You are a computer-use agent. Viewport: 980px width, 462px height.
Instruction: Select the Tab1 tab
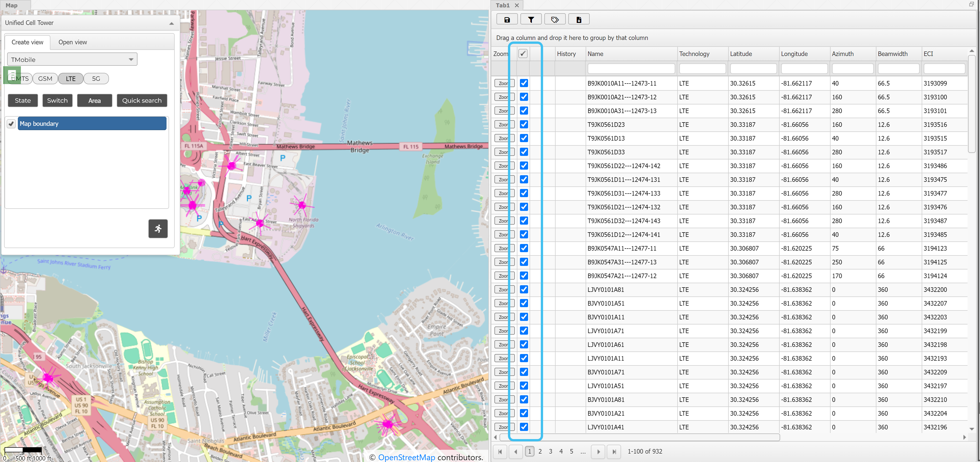pyautogui.click(x=502, y=5)
